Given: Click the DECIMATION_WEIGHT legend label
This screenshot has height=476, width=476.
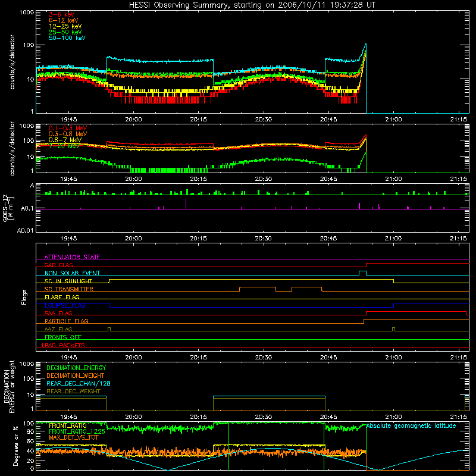Looking at the screenshot, I should point(76,375).
